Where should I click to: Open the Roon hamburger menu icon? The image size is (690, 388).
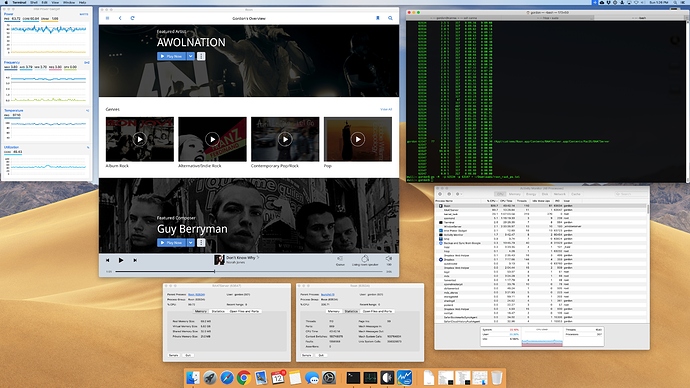(x=107, y=18)
